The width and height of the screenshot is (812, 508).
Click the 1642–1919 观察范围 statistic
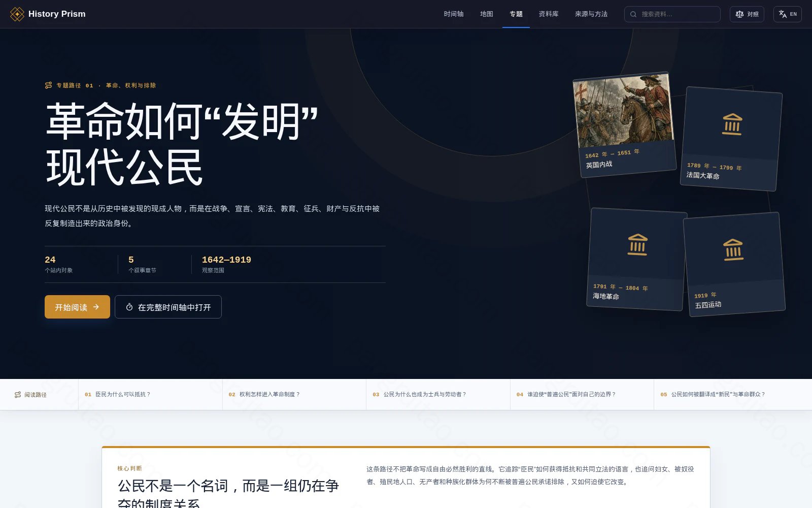click(226, 264)
